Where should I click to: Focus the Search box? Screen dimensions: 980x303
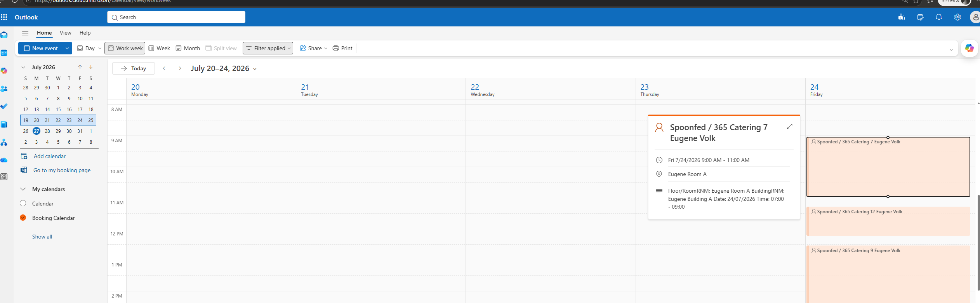point(176,17)
